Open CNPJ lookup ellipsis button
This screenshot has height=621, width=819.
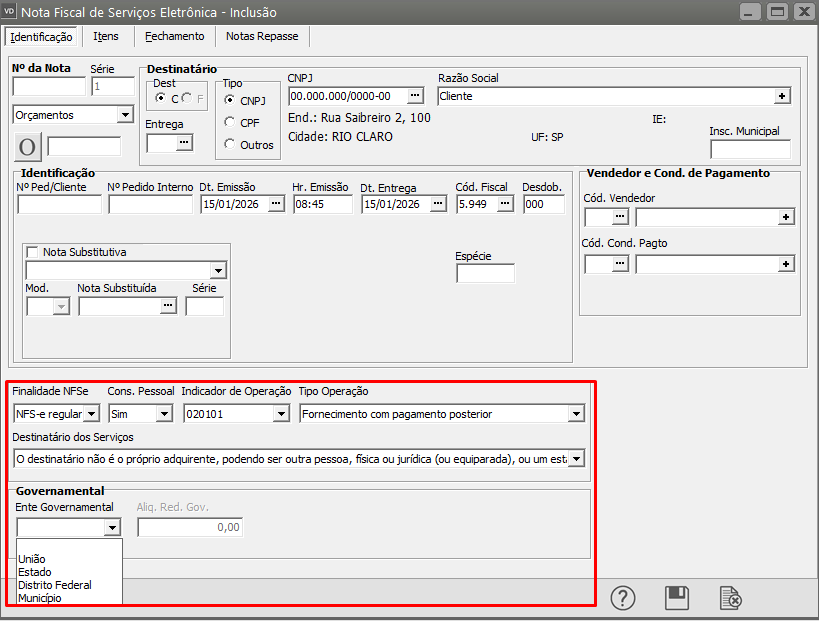(x=416, y=96)
